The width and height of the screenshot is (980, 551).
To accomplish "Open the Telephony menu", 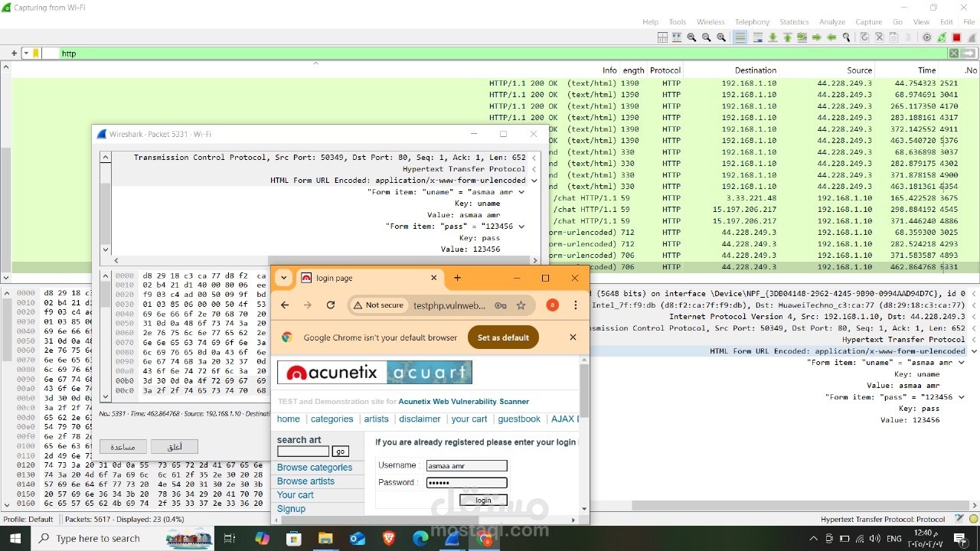I will tap(752, 21).
